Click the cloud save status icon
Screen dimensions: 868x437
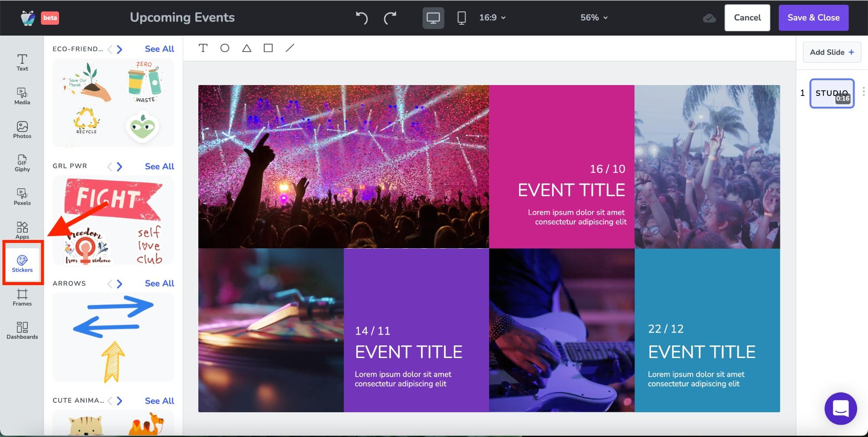(x=709, y=18)
